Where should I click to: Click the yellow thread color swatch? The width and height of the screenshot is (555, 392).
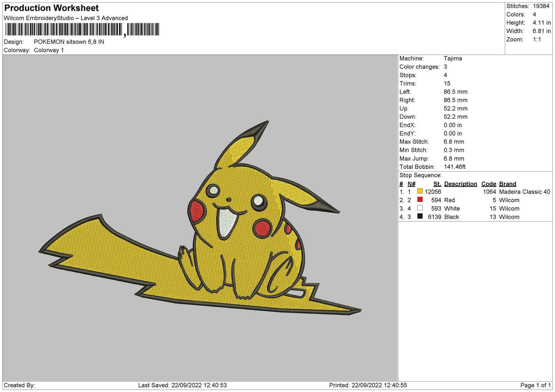420,191
